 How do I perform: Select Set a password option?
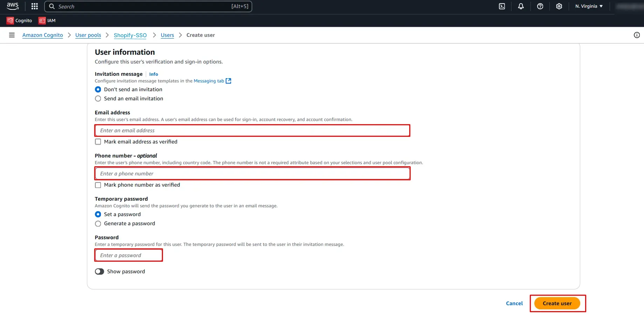tap(98, 214)
